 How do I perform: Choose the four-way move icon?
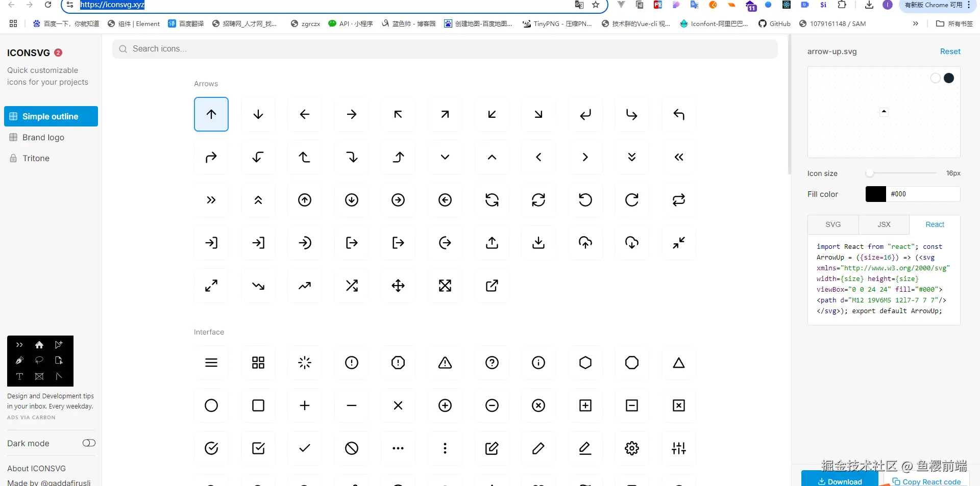pos(398,286)
